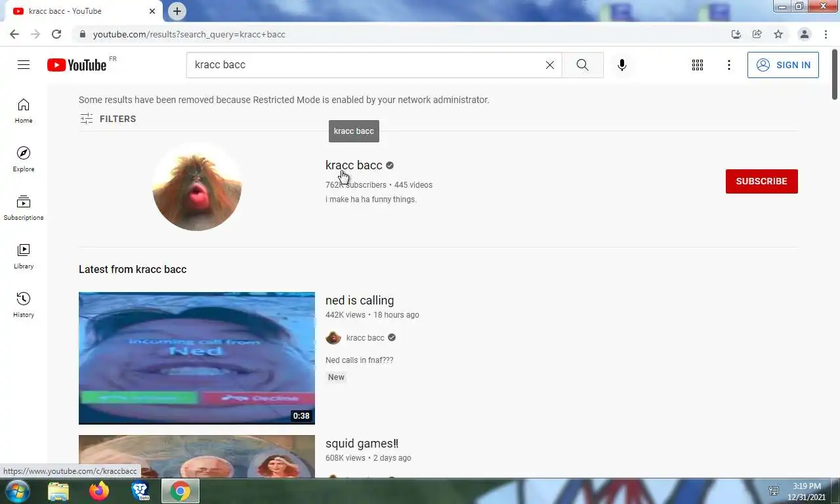Screen dimensions: 840x504
Task: Open a new Chrome tab
Action: tap(177, 11)
